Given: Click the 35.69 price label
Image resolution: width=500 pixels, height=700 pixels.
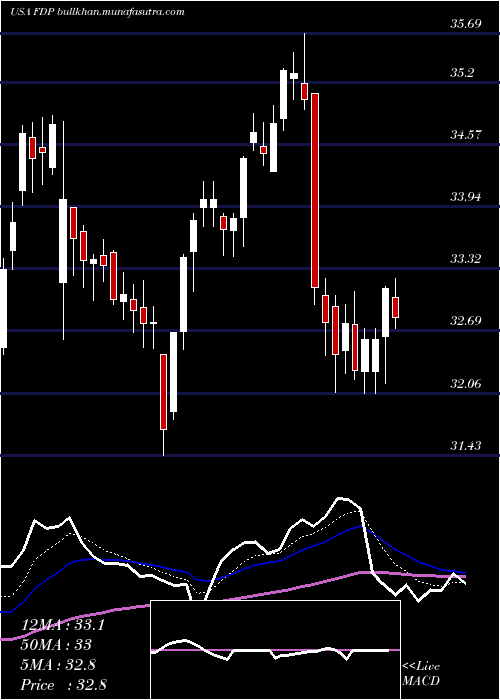Looking at the screenshot, I should (x=465, y=24).
